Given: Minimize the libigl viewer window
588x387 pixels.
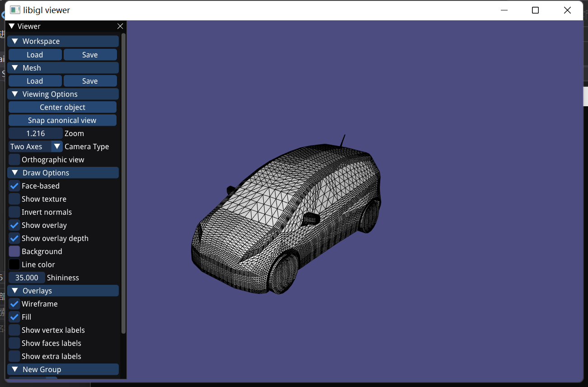Looking at the screenshot, I should (x=504, y=10).
